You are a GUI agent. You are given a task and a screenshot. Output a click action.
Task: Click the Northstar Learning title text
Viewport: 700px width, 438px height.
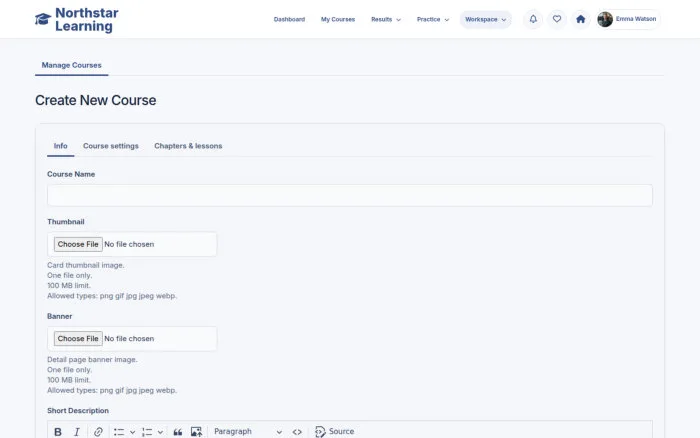87,20
